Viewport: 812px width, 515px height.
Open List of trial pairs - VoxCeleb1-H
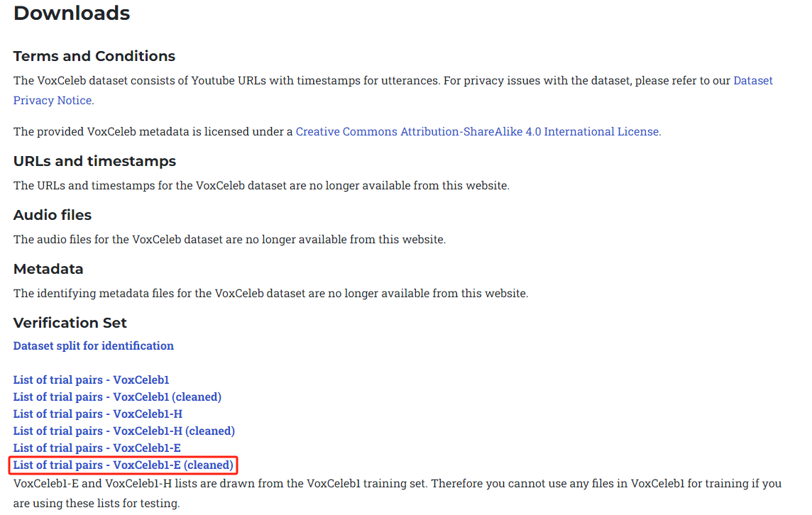98,414
